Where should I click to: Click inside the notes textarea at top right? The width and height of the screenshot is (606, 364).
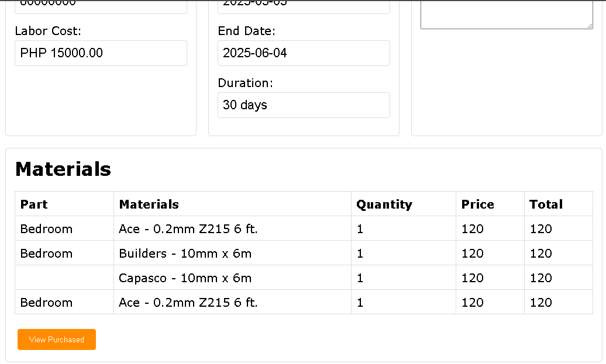[507, 14]
